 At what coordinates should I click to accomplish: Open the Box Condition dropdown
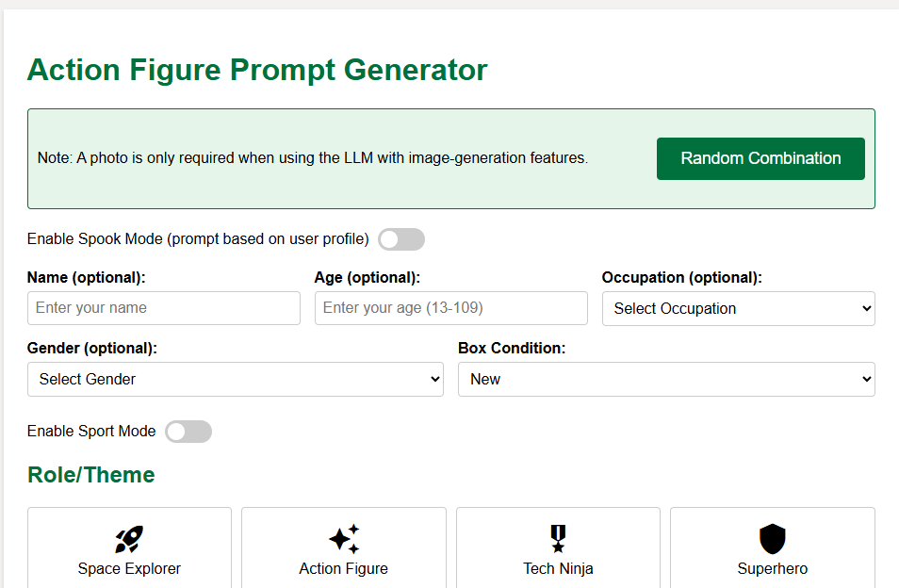(666, 379)
